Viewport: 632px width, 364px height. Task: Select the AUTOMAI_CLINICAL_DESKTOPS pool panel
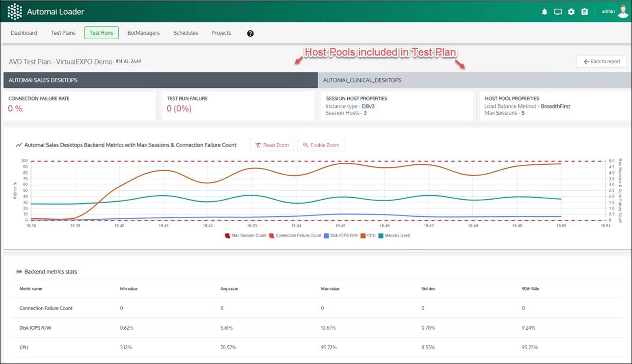tap(474, 79)
